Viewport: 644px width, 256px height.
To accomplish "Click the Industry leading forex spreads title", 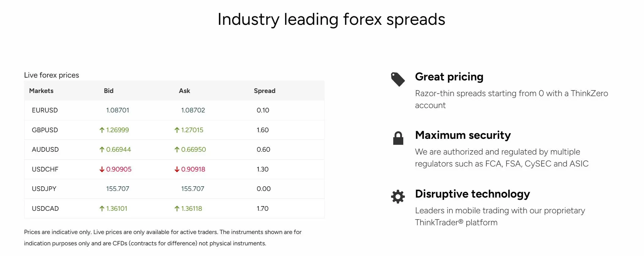I will click(x=331, y=19).
